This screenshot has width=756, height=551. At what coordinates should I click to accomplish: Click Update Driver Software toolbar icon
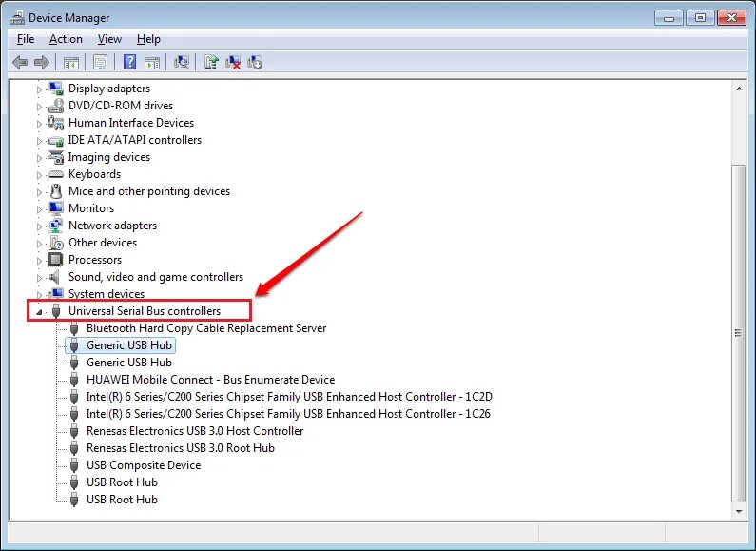coord(211,62)
